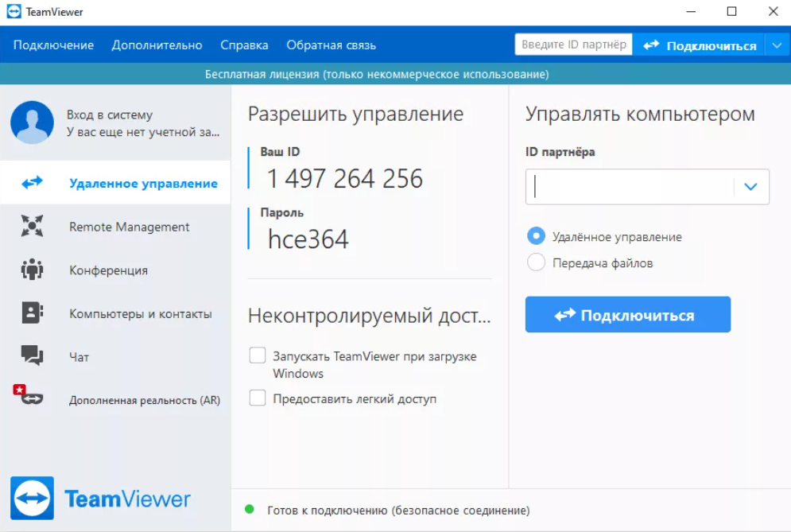The width and height of the screenshot is (791, 532).
Task: Click the Чат speech bubbles icon
Action: point(33,355)
